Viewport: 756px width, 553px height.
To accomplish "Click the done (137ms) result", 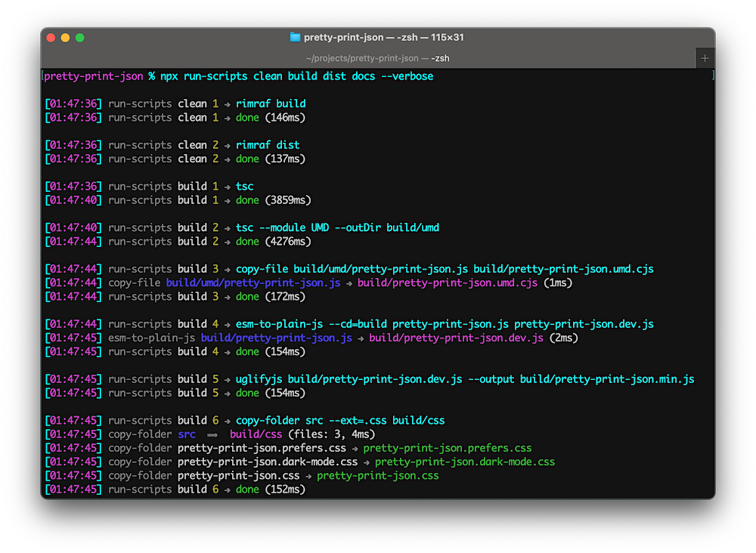I will [271, 159].
